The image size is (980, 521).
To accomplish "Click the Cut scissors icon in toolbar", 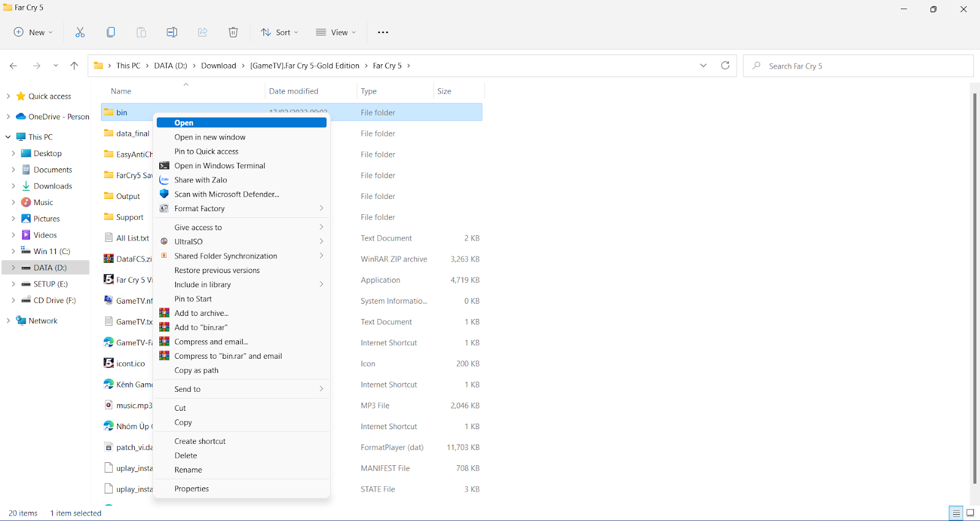I will tap(80, 32).
